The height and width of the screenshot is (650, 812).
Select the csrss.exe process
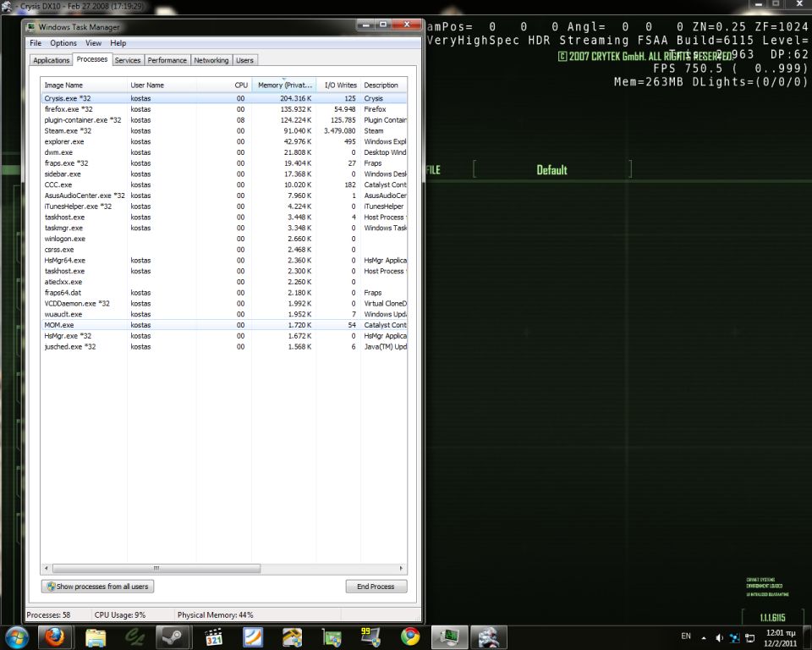[x=223, y=250]
